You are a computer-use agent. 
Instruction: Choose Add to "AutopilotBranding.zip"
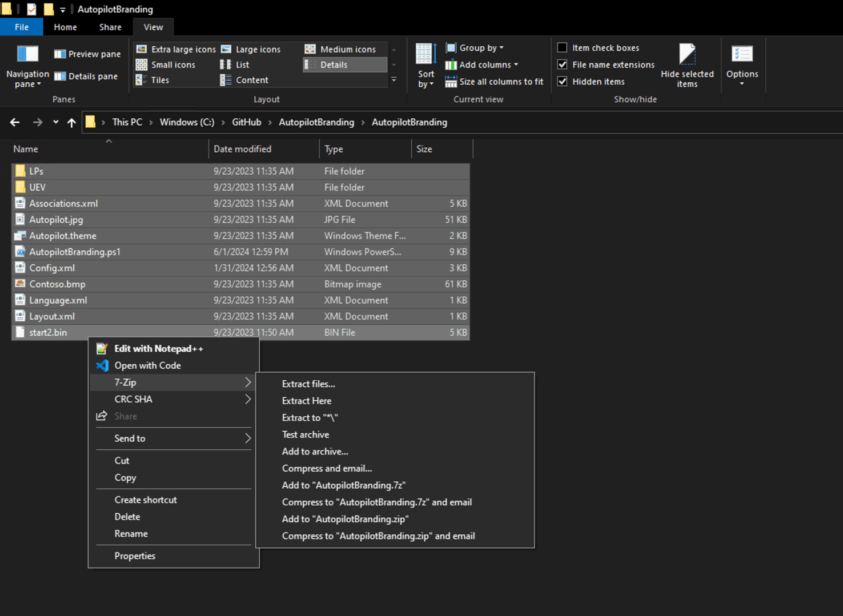pyautogui.click(x=345, y=519)
